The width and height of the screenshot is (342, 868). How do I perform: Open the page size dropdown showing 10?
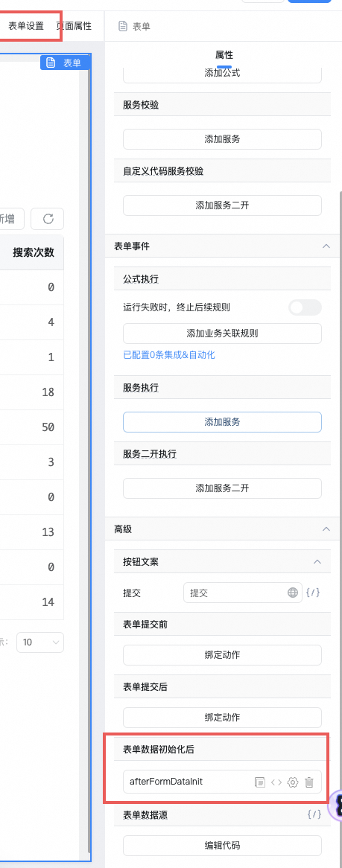pyautogui.click(x=40, y=642)
